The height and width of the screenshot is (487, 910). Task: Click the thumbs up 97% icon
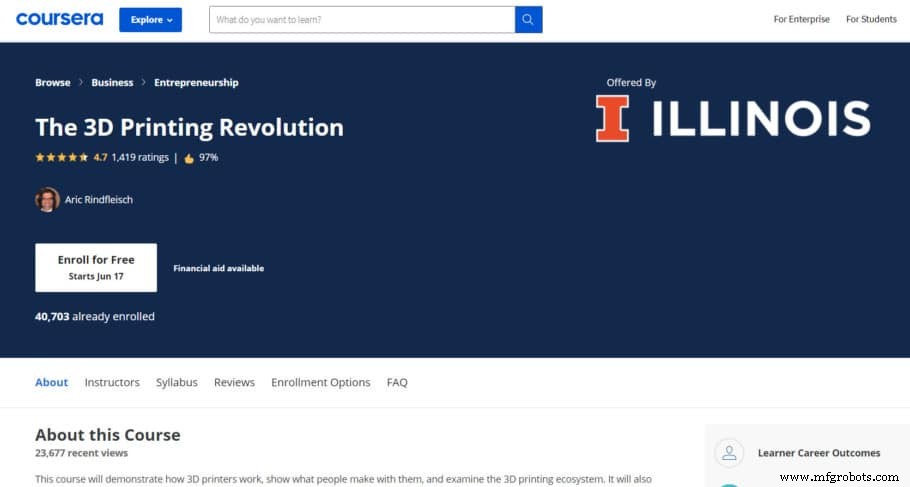tap(188, 158)
